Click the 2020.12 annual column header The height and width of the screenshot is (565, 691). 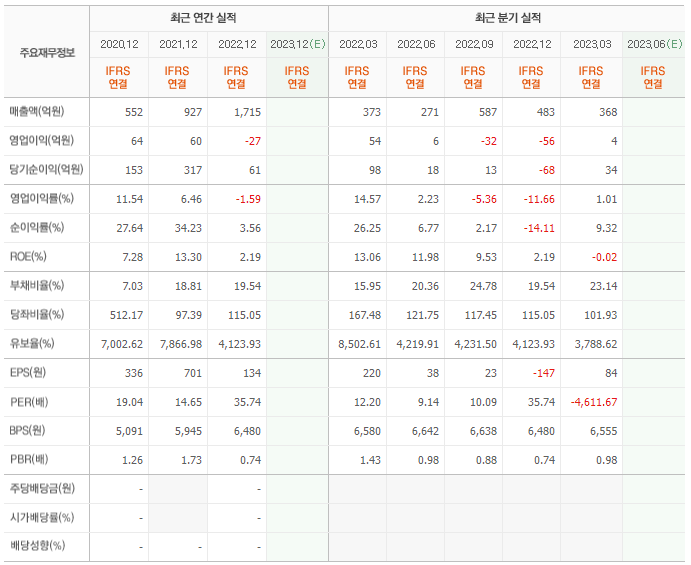click(x=119, y=44)
